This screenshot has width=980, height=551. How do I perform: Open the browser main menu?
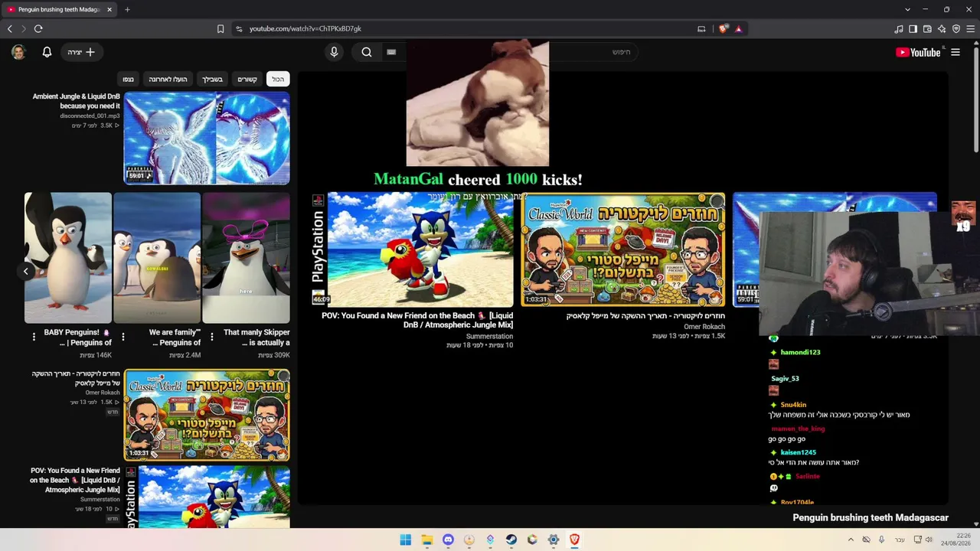pos(971,29)
